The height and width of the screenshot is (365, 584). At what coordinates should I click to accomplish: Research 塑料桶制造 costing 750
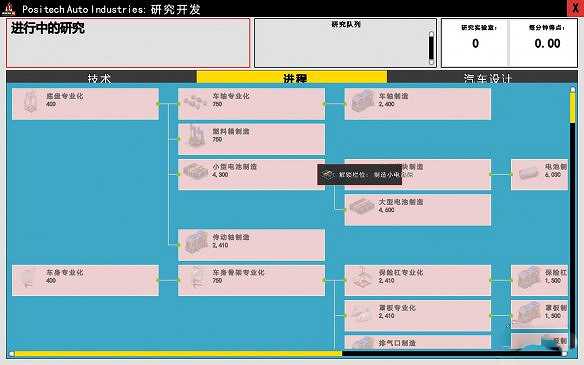pos(251,139)
